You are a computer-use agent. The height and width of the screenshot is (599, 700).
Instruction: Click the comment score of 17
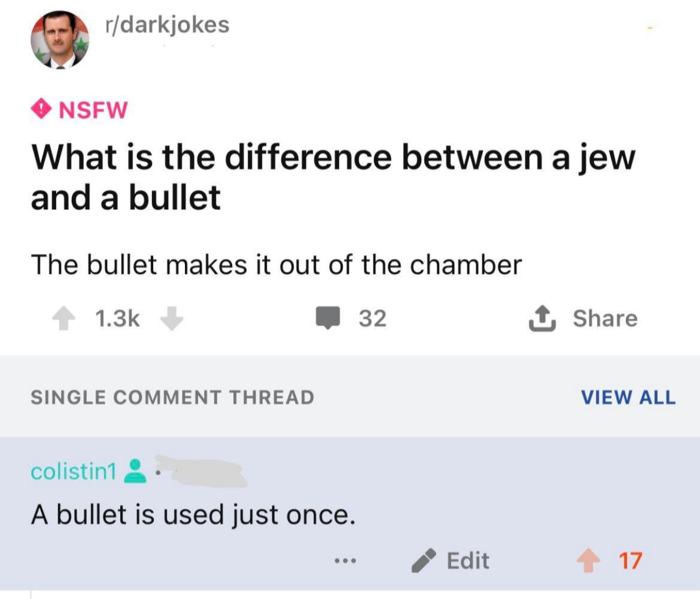coord(630,561)
